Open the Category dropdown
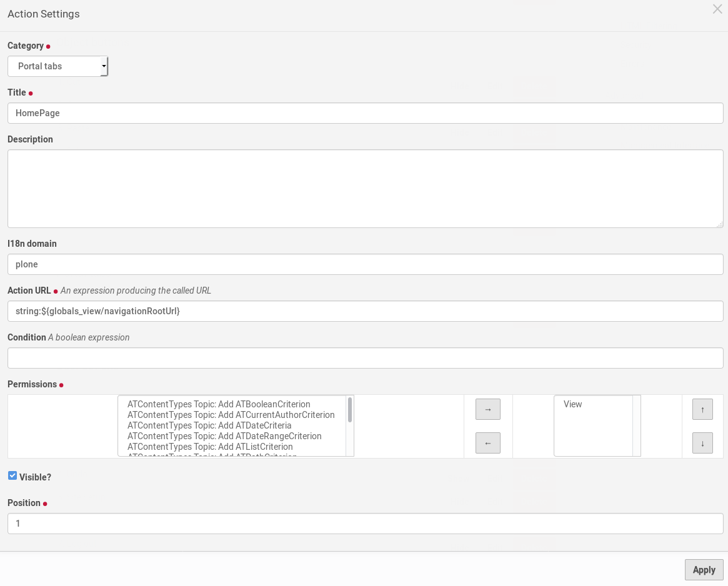Viewport: 728px width, 586px height. tap(58, 66)
